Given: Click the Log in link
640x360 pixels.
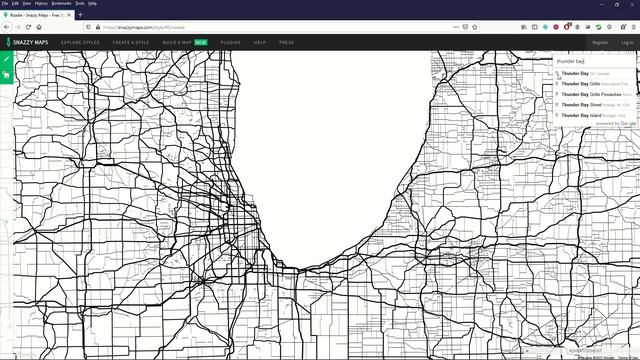Looking at the screenshot, I should pos(627,42).
